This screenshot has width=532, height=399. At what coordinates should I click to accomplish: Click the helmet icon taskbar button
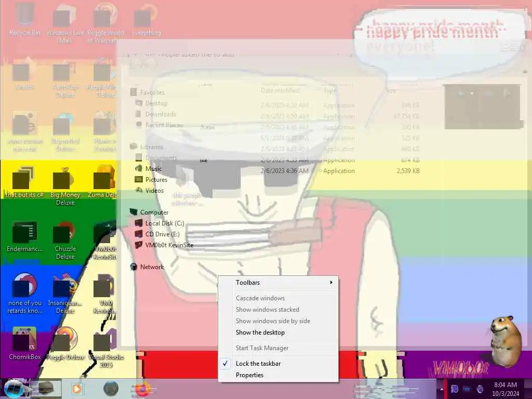[46, 389]
